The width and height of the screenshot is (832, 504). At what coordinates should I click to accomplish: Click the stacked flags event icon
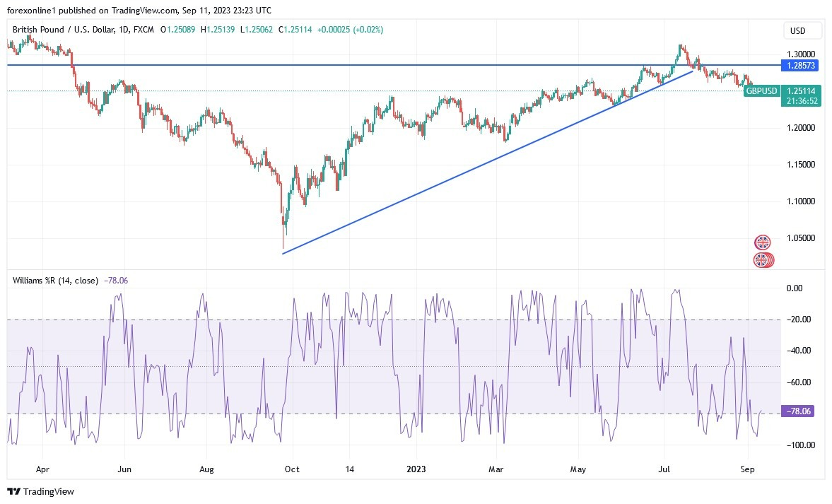(763, 260)
